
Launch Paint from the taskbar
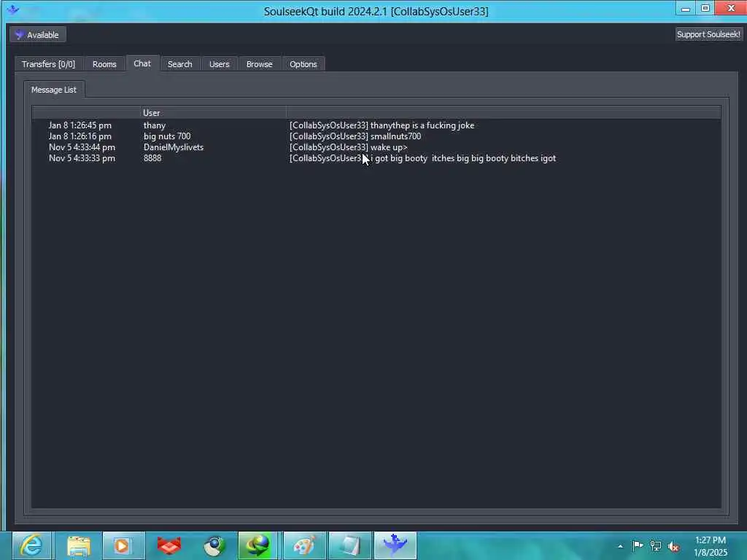coord(305,545)
